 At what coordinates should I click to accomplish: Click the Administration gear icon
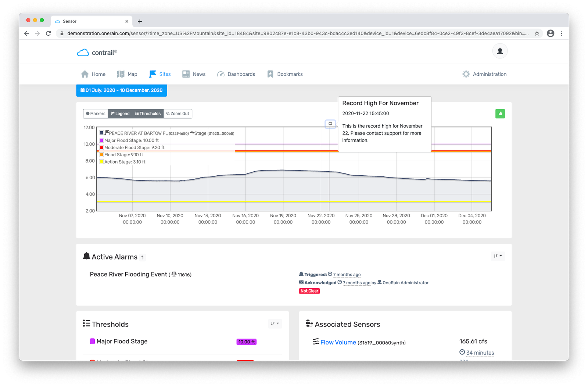(466, 74)
